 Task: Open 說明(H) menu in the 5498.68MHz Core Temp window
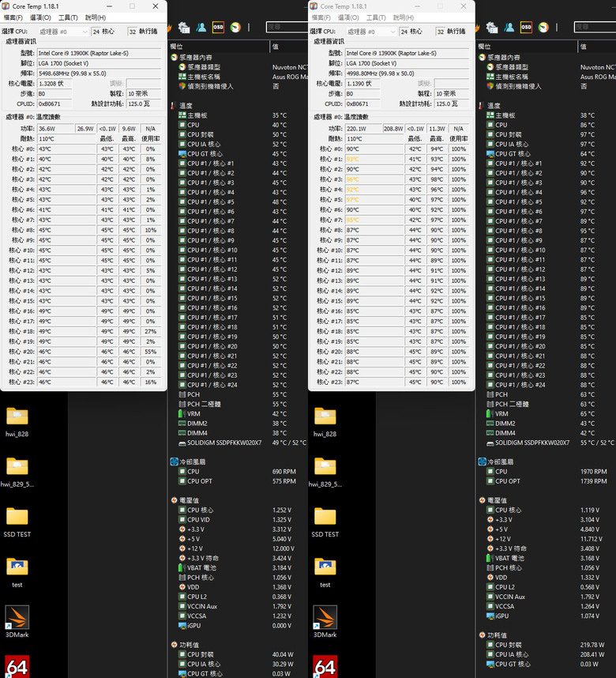point(96,17)
